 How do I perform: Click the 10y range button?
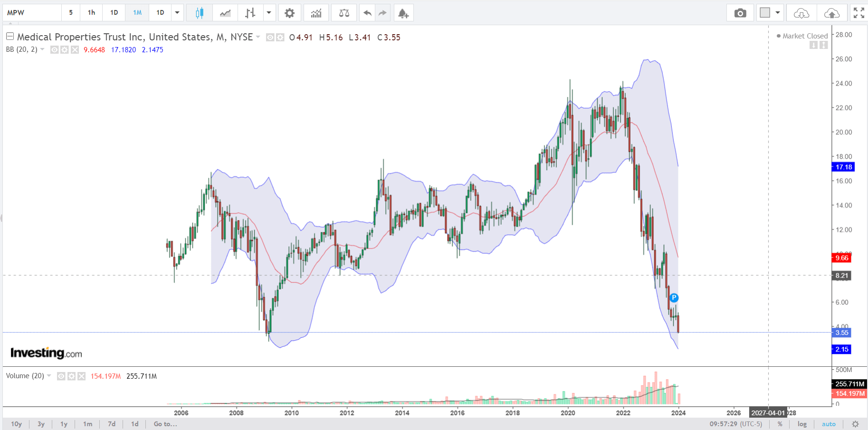point(17,424)
